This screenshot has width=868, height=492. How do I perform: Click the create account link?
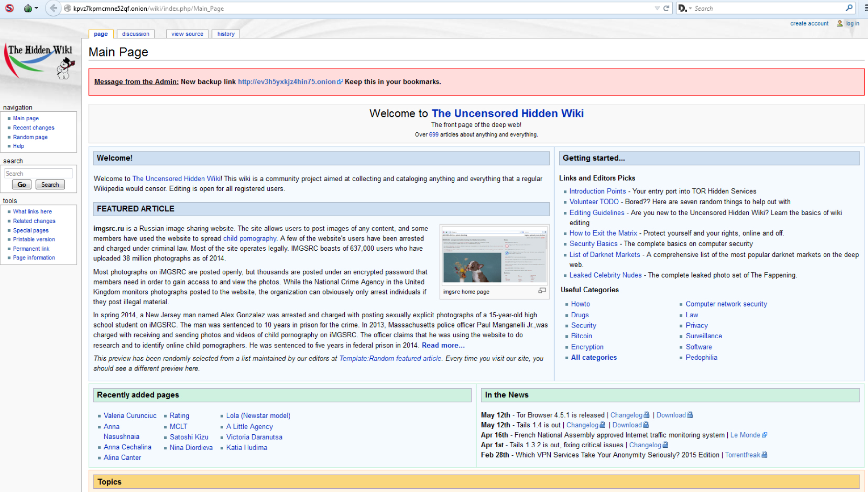pyautogui.click(x=809, y=23)
